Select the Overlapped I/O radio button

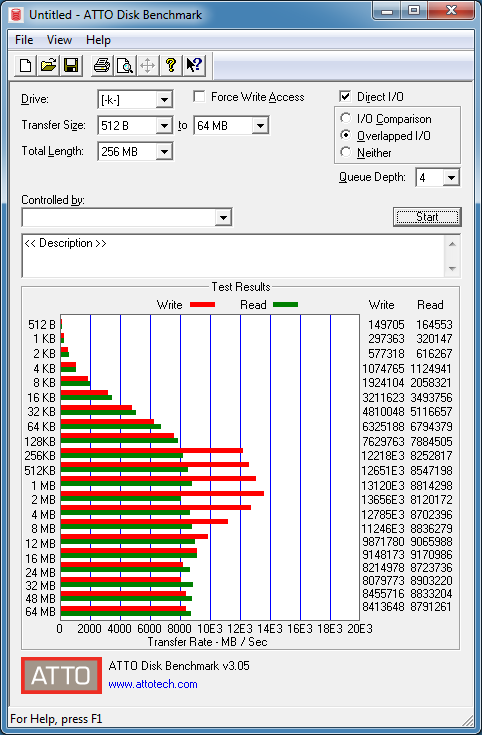click(x=346, y=135)
